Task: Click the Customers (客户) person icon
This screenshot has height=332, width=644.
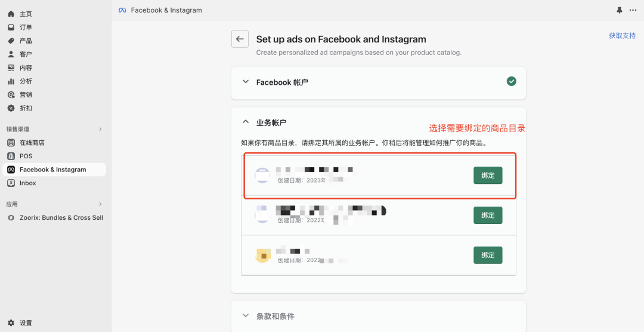Action: pyautogui.click(x=11, y=54)
